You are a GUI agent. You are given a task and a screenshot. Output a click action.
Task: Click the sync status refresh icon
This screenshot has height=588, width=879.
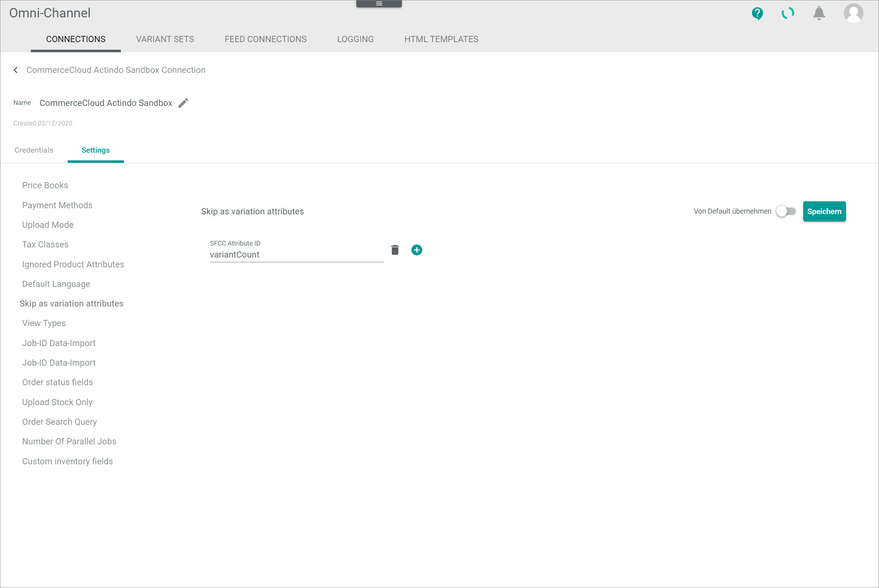[x=788, y=13]
